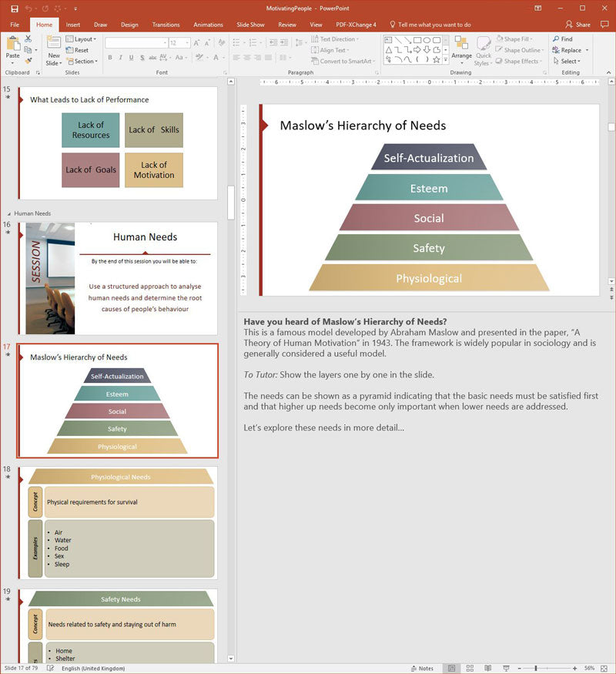Open the font color A dropdown

225,58
